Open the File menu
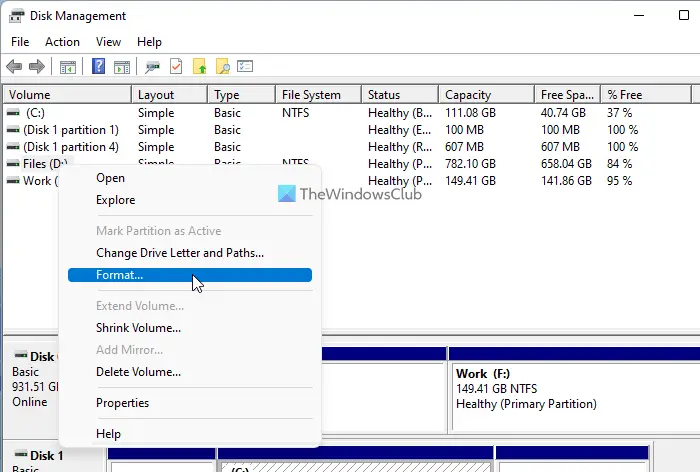Viewport: 700px width, 472px height. 20,42
